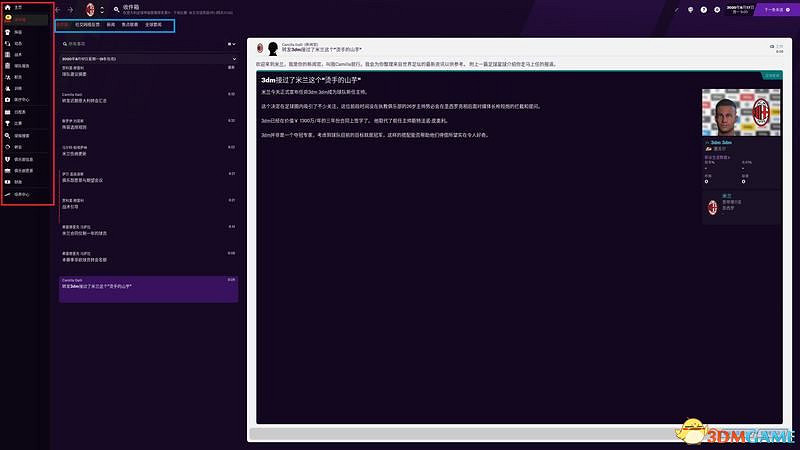
Task: Navigate back with the left arrow
Action: coord(59,10)
